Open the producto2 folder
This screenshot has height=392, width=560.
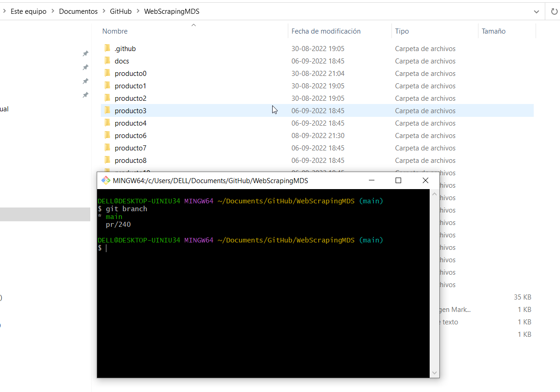[130, 98]
